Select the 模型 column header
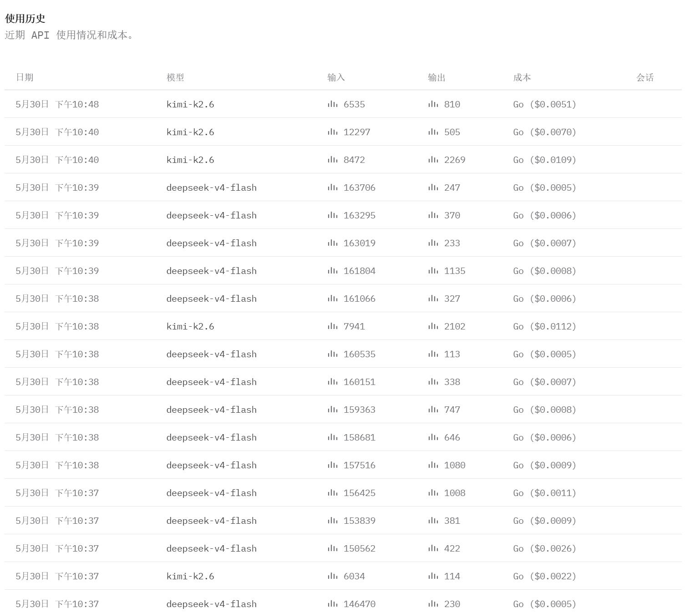This screenshot has height=613, width=700. click(175, 77)
